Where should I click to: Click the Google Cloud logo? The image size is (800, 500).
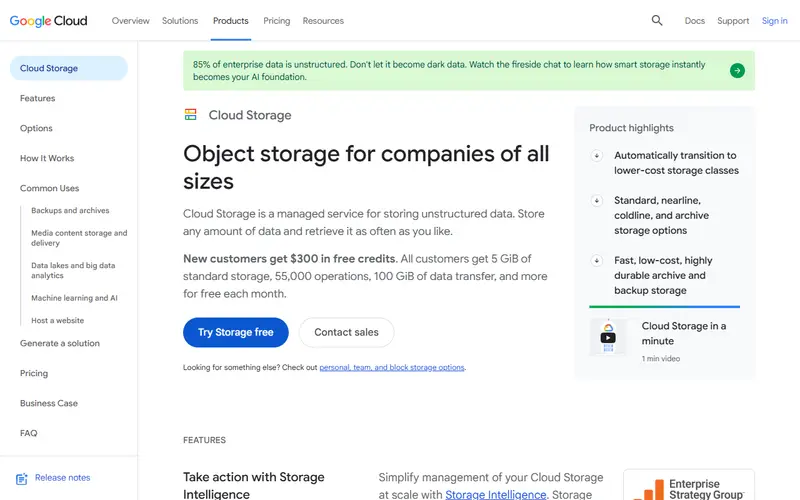48,21
